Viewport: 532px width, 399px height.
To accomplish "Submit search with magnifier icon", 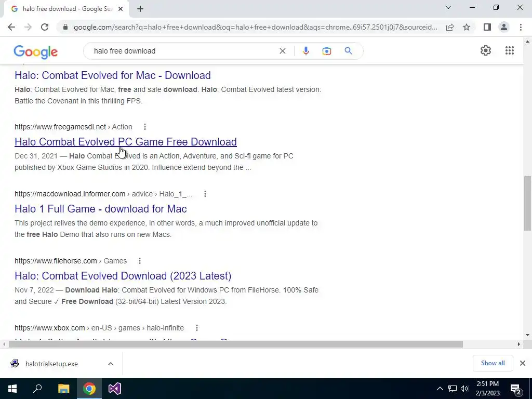I will pos(349,51).
